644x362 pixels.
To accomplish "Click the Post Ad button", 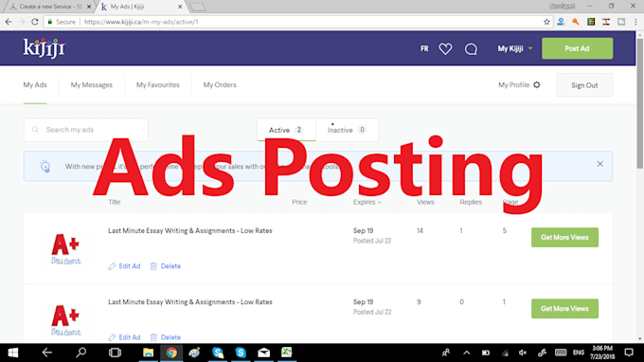I will click(x=577, y=48).
